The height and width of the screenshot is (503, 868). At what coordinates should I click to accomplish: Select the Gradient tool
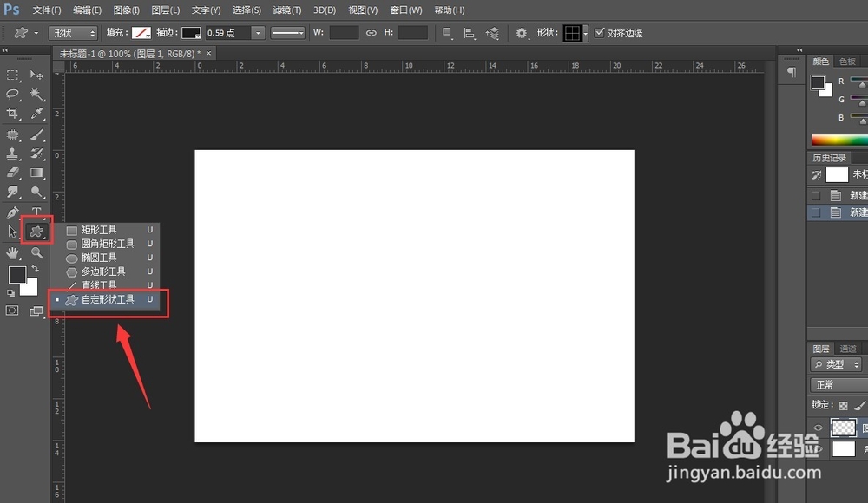click(x=36, y=173)
